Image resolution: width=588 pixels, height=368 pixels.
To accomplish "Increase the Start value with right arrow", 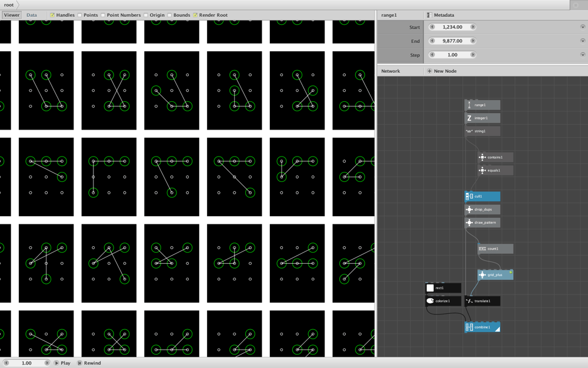I will [x=473, y=27].
